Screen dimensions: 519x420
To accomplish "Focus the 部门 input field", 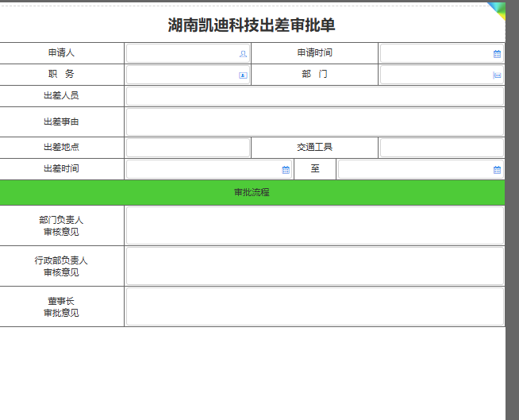I will 442,75.
